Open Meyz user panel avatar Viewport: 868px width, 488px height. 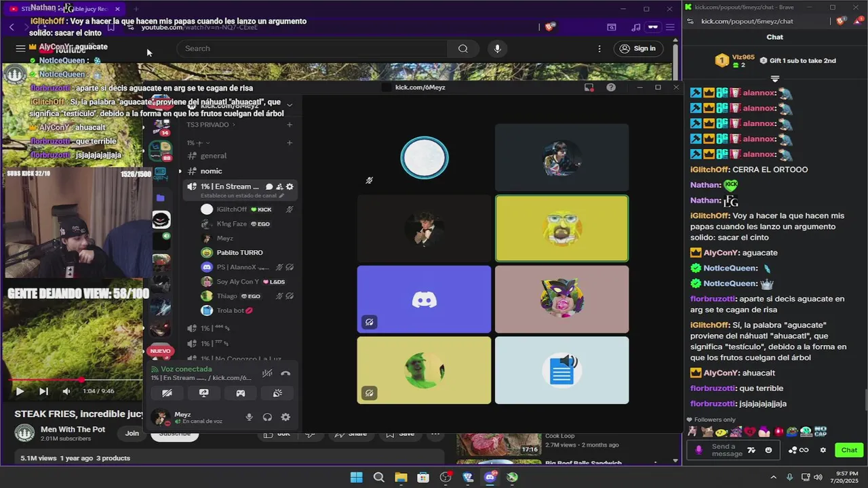tap(159, 418)
